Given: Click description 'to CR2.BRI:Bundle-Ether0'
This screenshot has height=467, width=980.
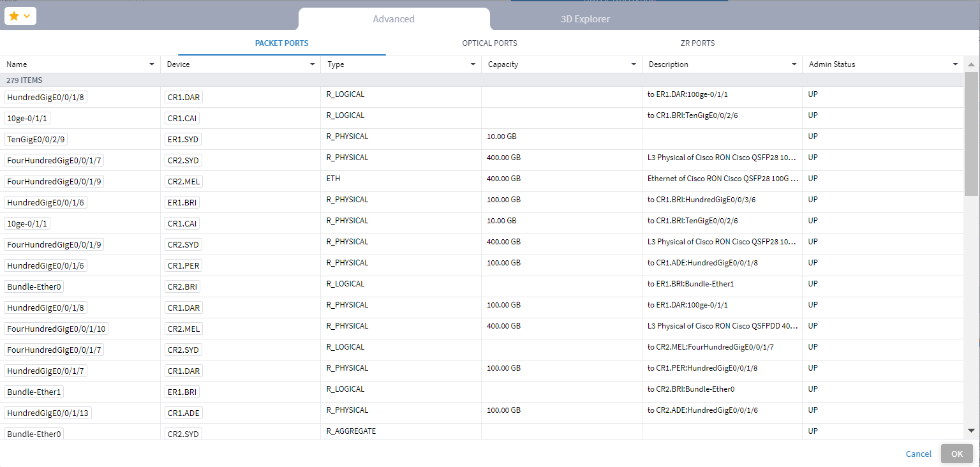Looking at the screenshot, I should [x=691, y=389].
